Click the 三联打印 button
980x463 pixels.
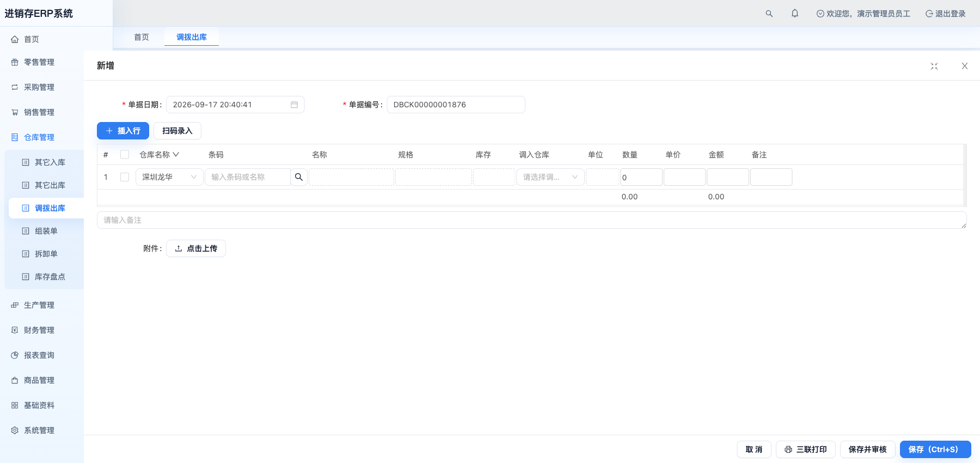pyautogui.click(x=806, y=449)
